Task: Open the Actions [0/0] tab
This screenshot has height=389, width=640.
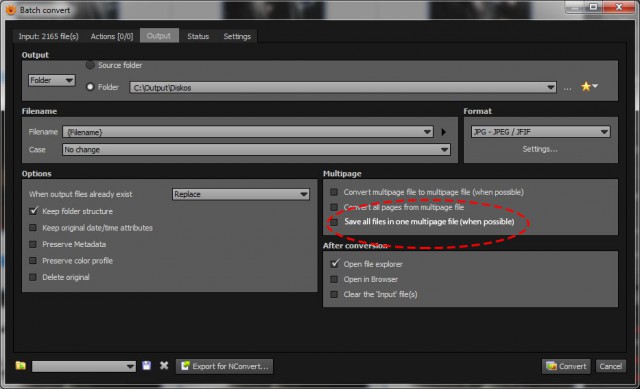Action: point(112,36)
